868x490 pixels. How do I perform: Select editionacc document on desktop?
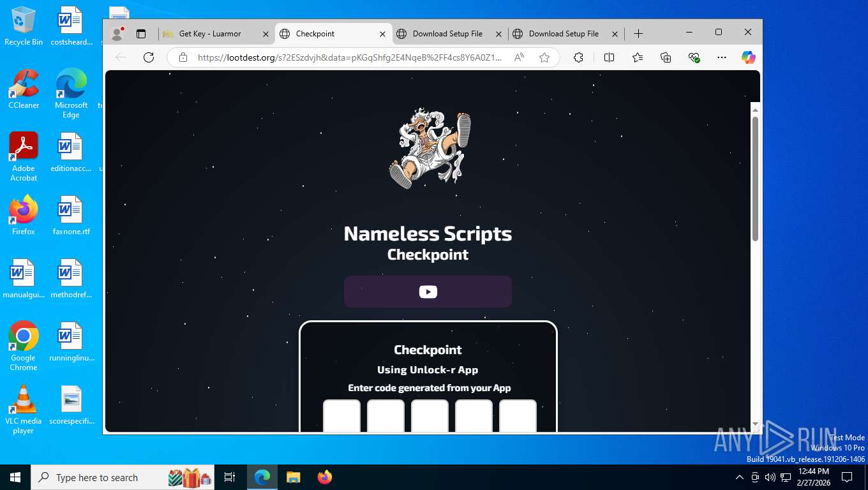tap(71, 153)
